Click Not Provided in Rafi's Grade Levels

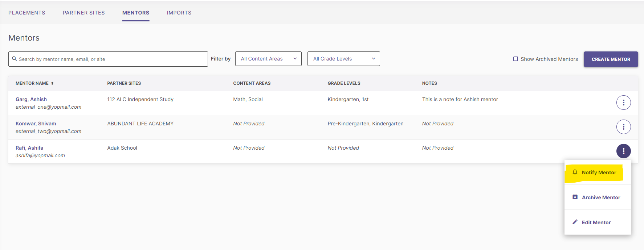343,148
